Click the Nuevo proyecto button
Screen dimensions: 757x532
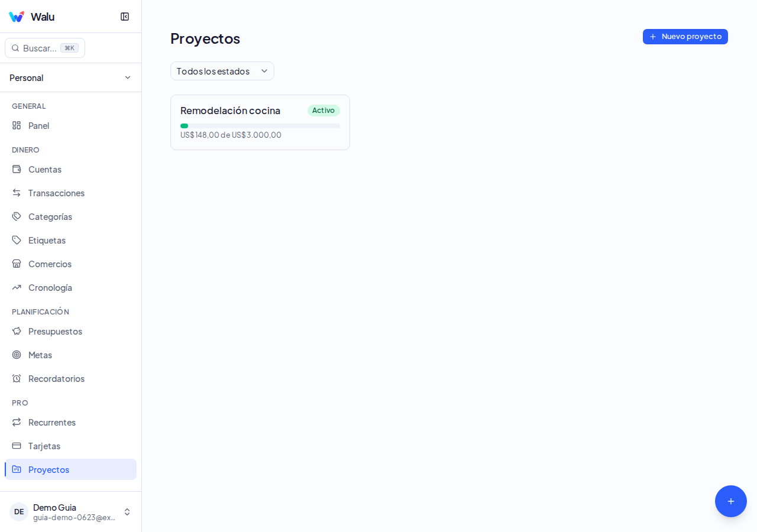pyautogui.click(x=685, y=37)
